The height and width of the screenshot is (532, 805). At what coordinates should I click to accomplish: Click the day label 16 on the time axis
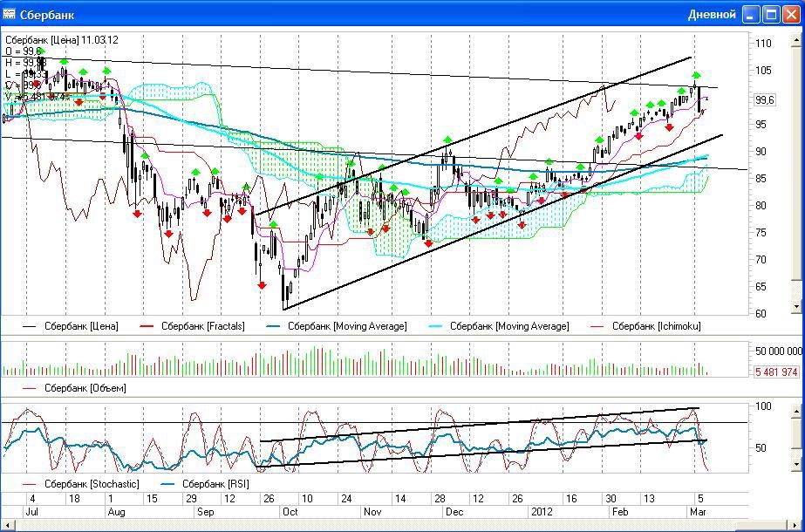tap(571, 499)
